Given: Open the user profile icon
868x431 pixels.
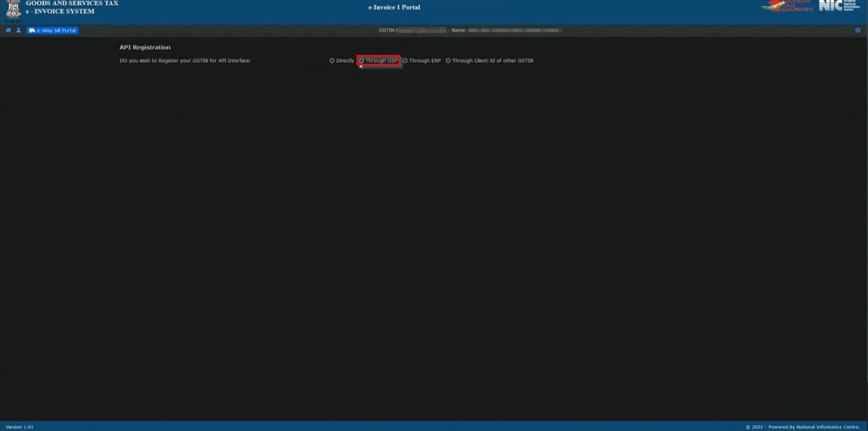Looking at the screenshot, I should click(x=18, y=30).
